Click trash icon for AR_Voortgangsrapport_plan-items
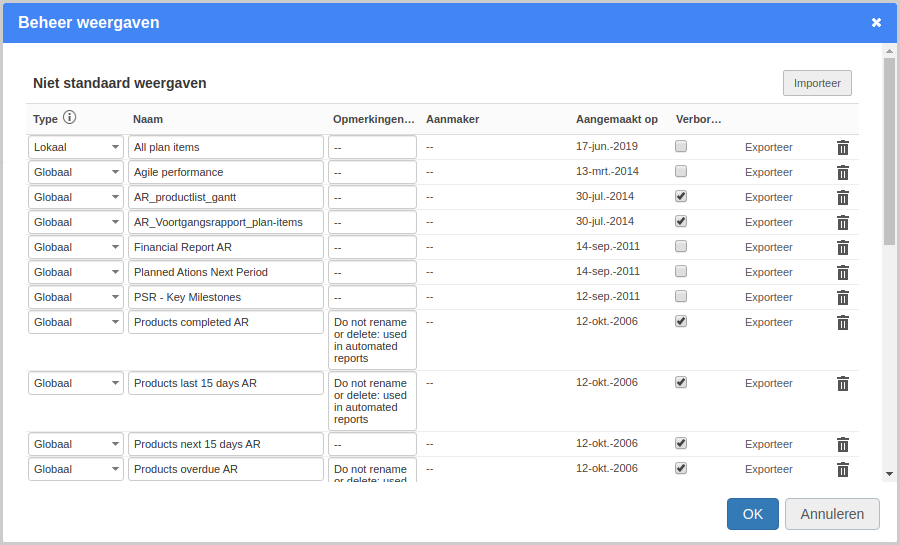The height and width of the screenshot is (545, 900). [843, 223]
